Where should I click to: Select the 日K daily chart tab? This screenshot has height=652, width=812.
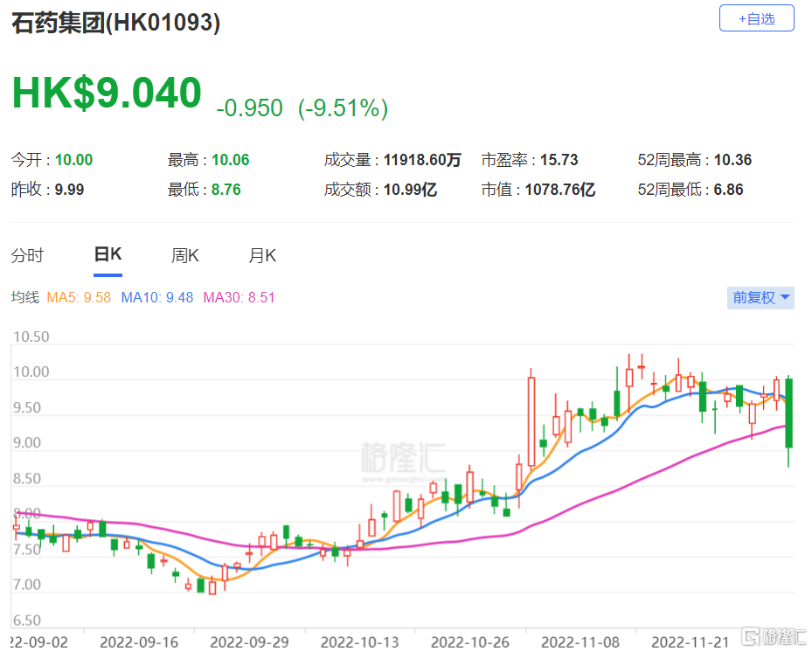coord(108,255)
